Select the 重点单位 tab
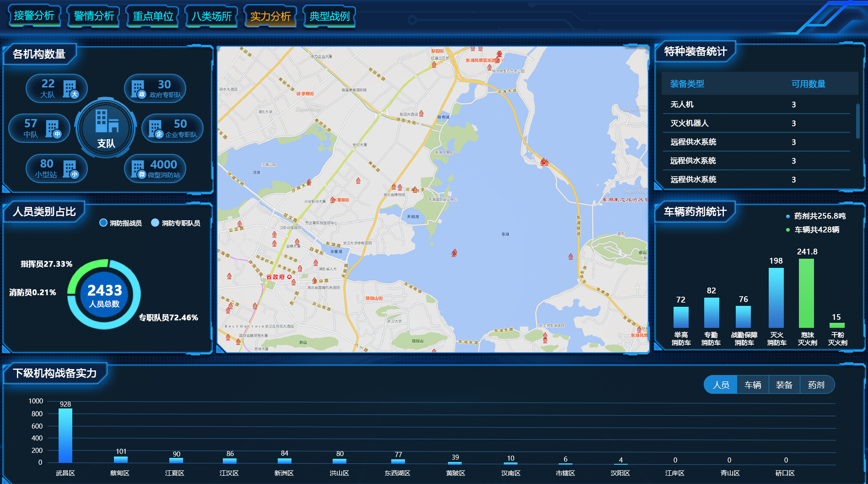The height and width of the screenshot is (484, 868). [x=153, y=16]
